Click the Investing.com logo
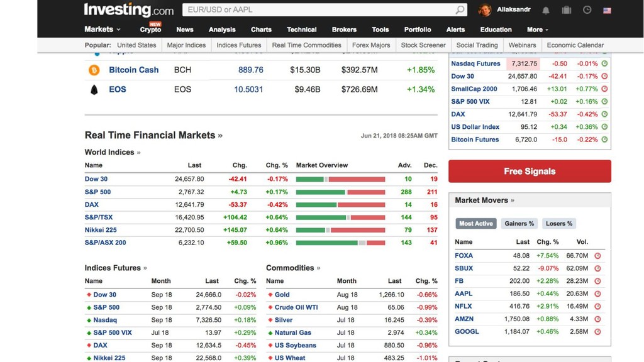 [x=128, y=10]
